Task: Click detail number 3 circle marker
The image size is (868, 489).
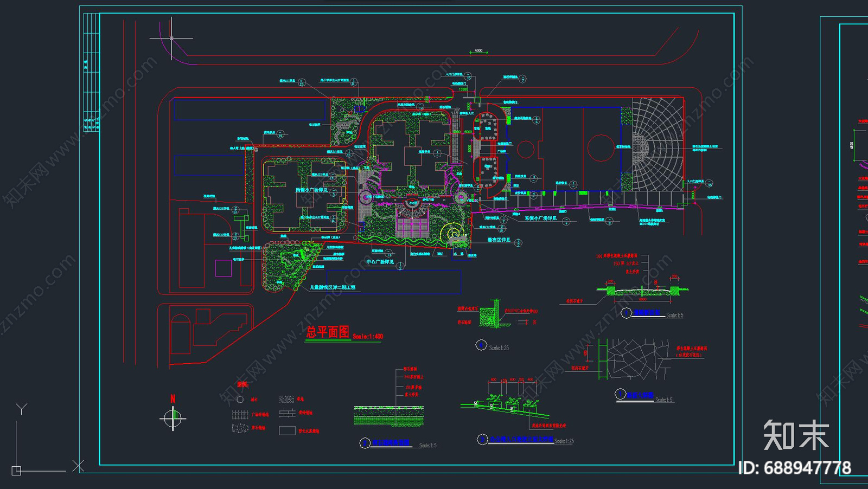Action: tap(482, 439)
